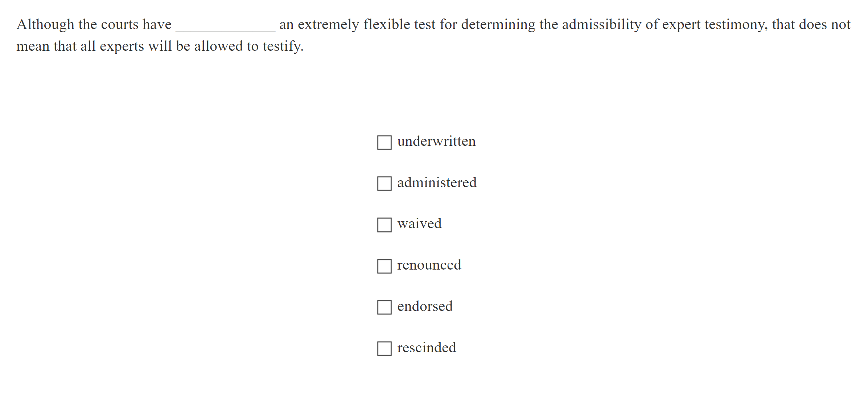Select administered as the answer
This screenshot has width=868, height=402.
[384, 184]
